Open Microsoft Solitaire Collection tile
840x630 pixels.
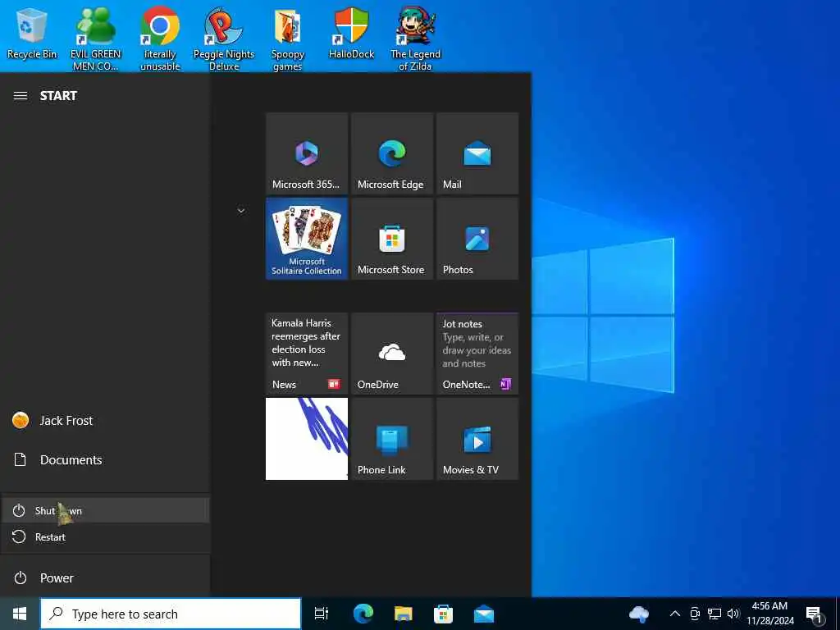point(307,239)
